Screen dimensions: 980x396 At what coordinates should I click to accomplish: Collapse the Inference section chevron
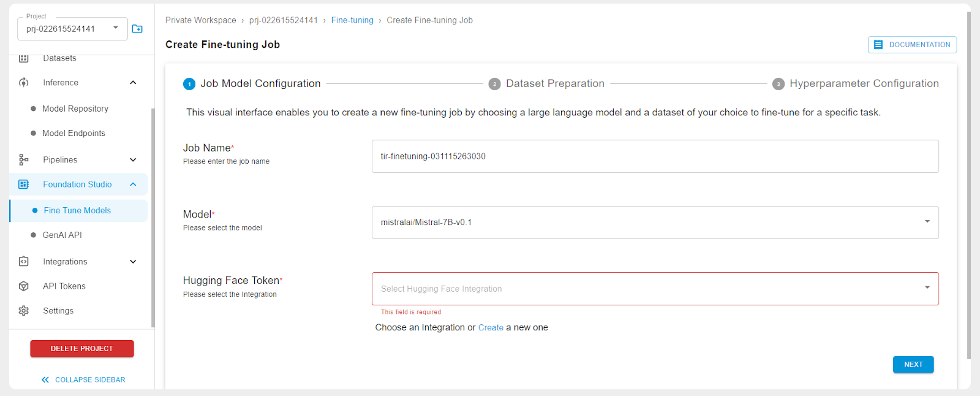click(133, 83)
